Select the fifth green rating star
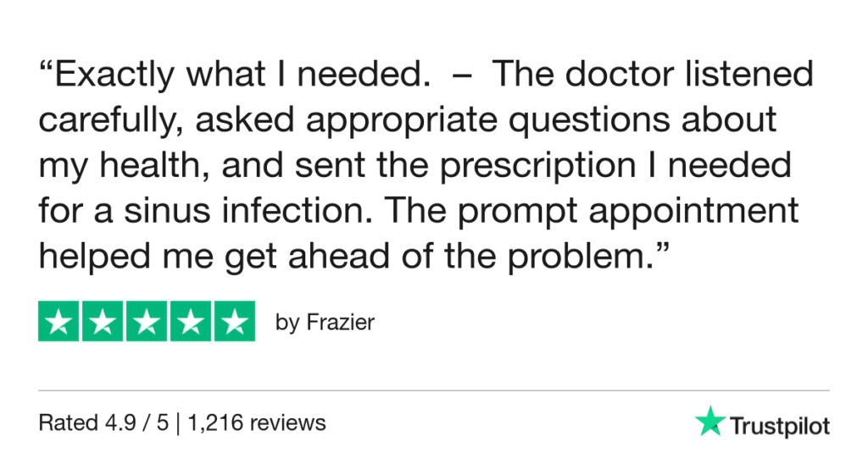Screen dimensions: 868x453 pos(234,322)
